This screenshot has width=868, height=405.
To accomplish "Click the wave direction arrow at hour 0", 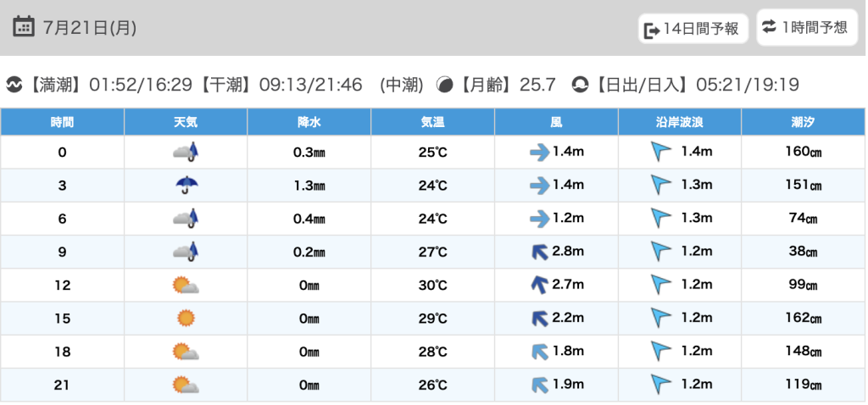I will coord(659,153).
